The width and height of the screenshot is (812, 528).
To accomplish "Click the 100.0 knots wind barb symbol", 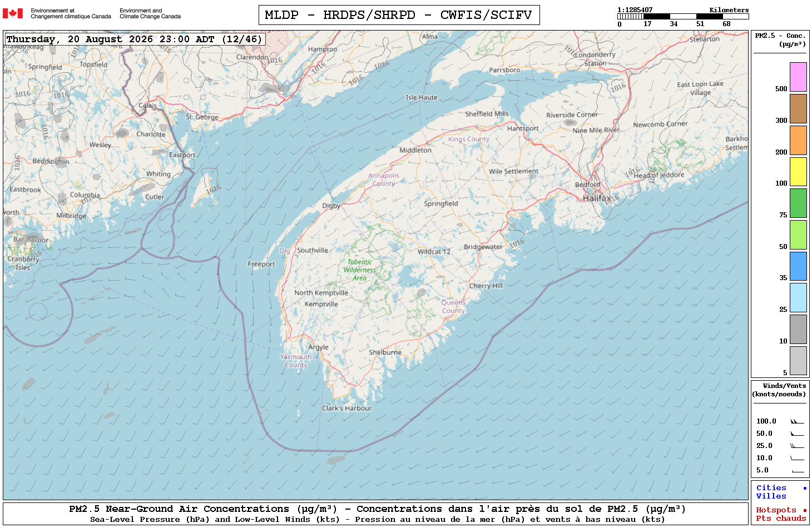I will (x=797, y=421).
